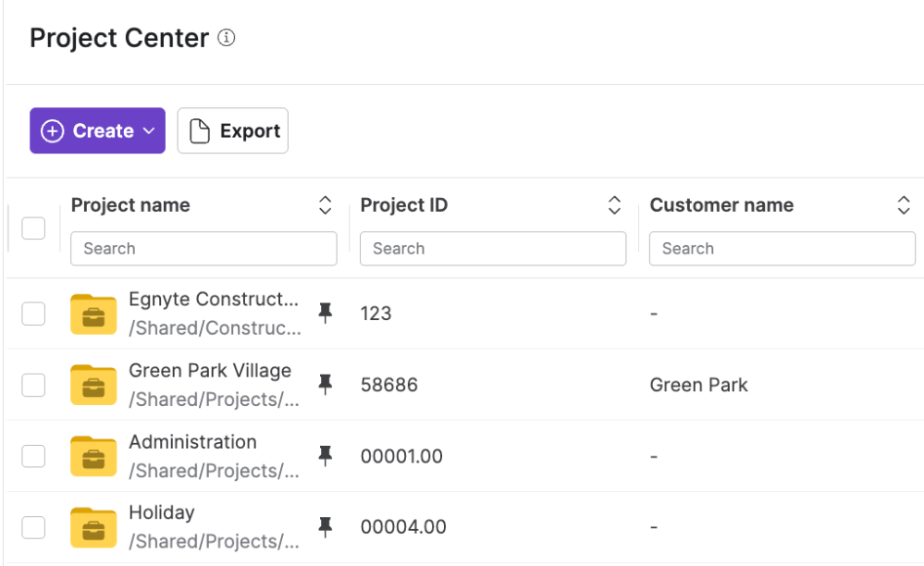This screenshot has width=924, height=566.
Task: Open the Green Park Village project name
Action: point(210,371)
